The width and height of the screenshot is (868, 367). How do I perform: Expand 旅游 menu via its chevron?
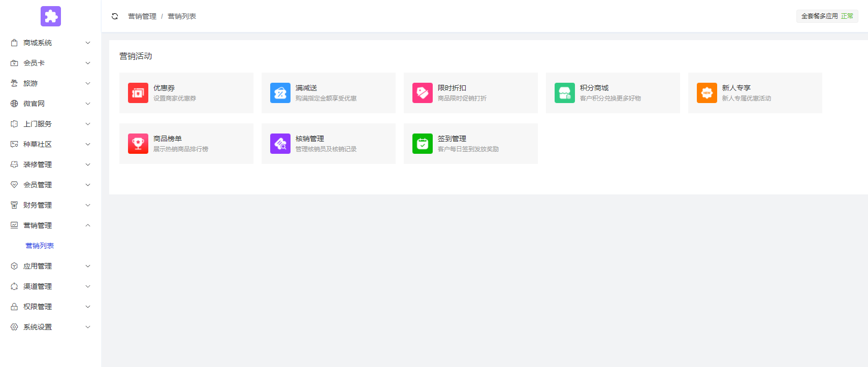pyautogui.click(x=88, y=83)
